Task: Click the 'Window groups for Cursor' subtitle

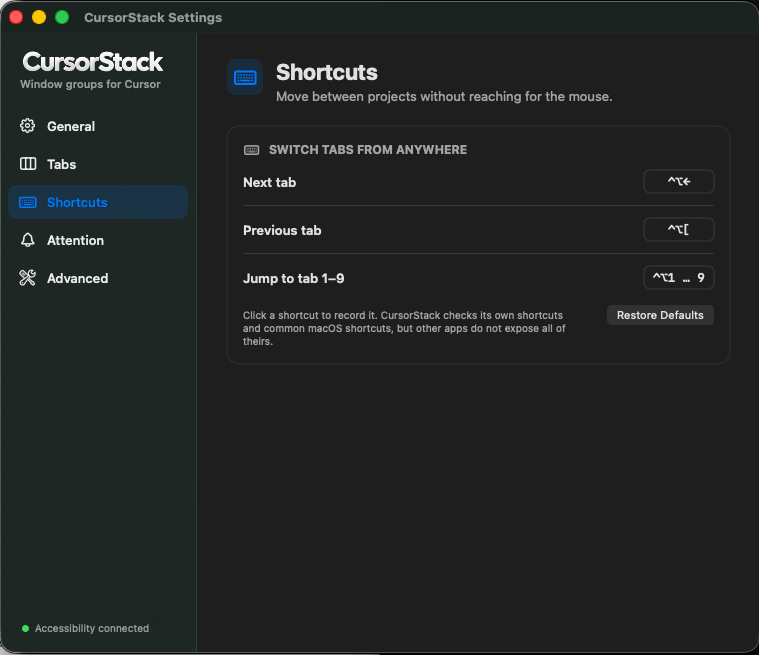Action: 90,84
